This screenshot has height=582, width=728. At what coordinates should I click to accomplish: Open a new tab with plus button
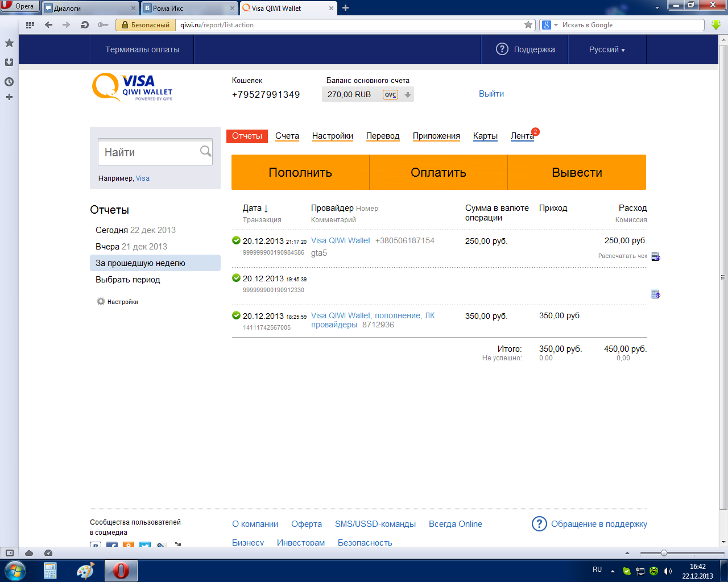[x=345, y=8]
